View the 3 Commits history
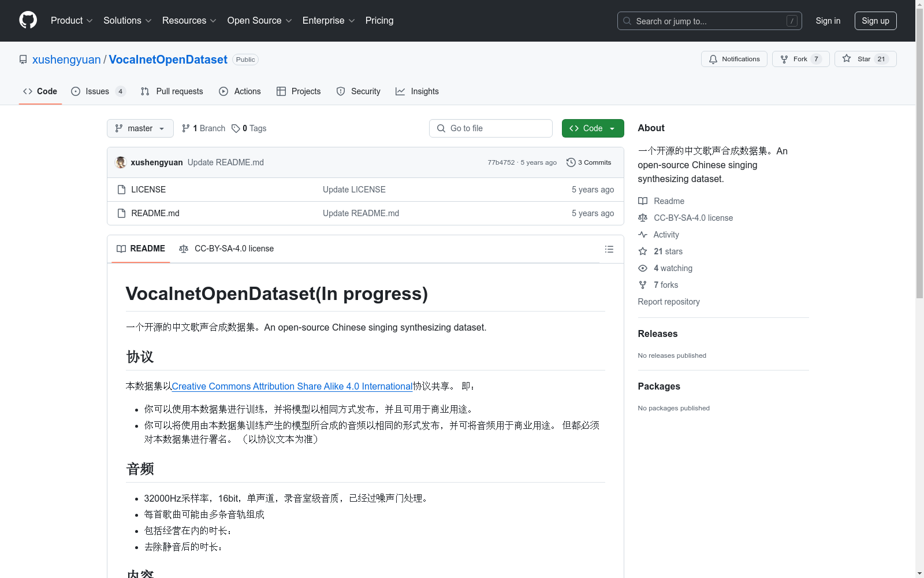The image size is (924, 578). tap(589, 162)
